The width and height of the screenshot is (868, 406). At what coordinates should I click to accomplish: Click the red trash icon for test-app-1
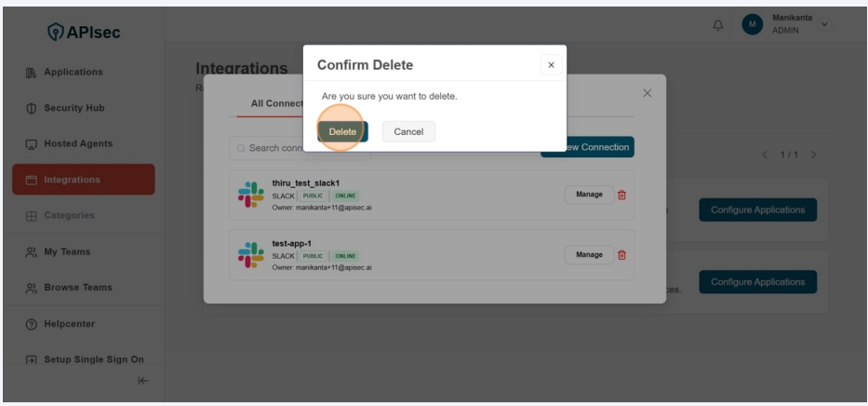click(x=622, y=255)
